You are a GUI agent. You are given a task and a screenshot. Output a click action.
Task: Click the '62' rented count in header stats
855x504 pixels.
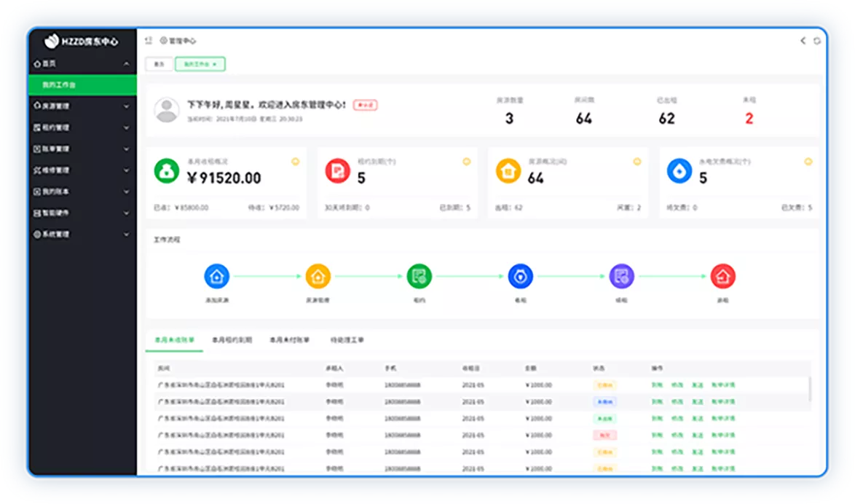[x=666, y=119]
